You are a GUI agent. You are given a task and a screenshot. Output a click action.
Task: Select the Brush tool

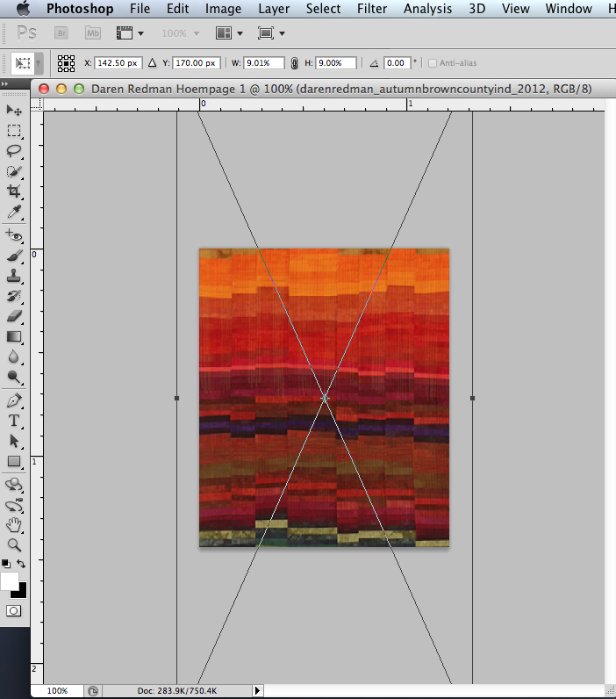coord(14,256)
